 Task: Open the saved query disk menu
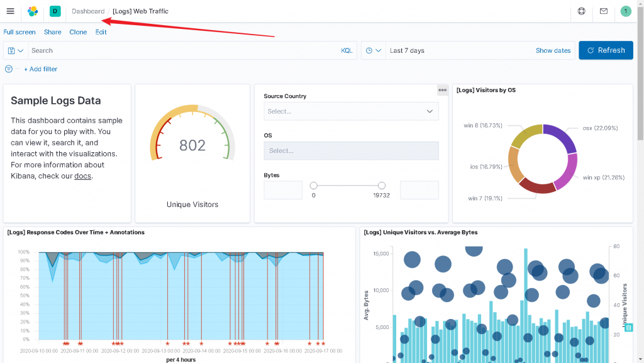(16, 50)
